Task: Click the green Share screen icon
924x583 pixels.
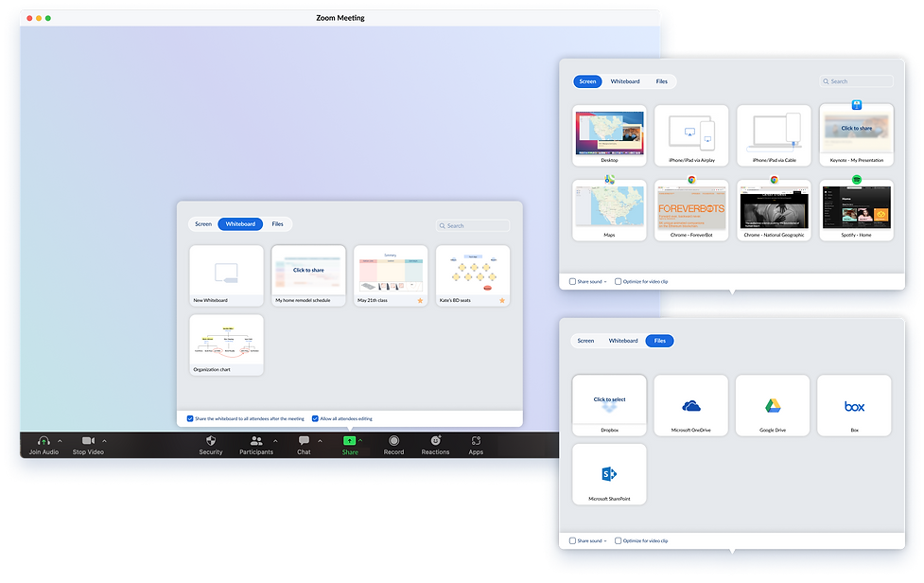Action: tap(348, 440)
